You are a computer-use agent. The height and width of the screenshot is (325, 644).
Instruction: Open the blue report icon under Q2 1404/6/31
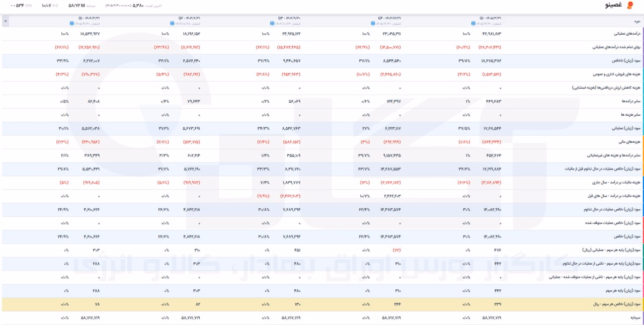pos(172,24)
